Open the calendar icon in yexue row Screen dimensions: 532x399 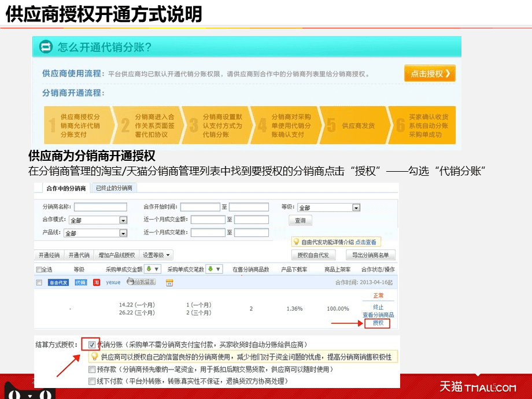click(169, 282)
